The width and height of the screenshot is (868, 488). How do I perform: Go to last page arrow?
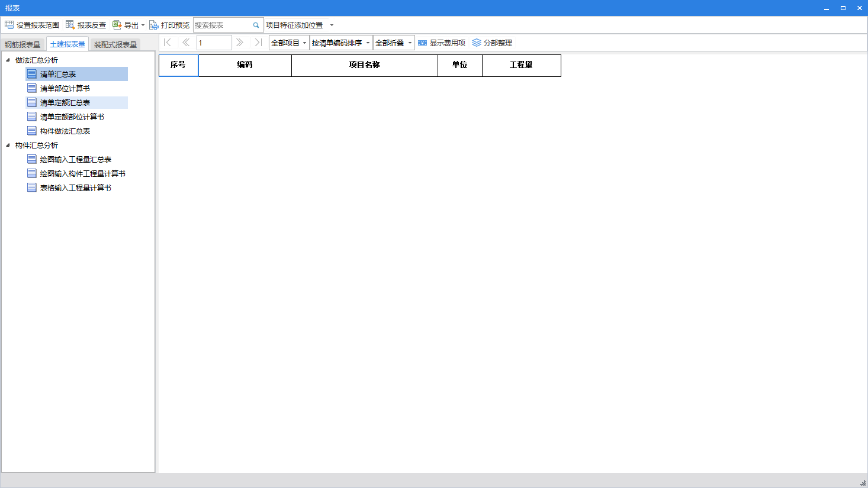[258, 43]
